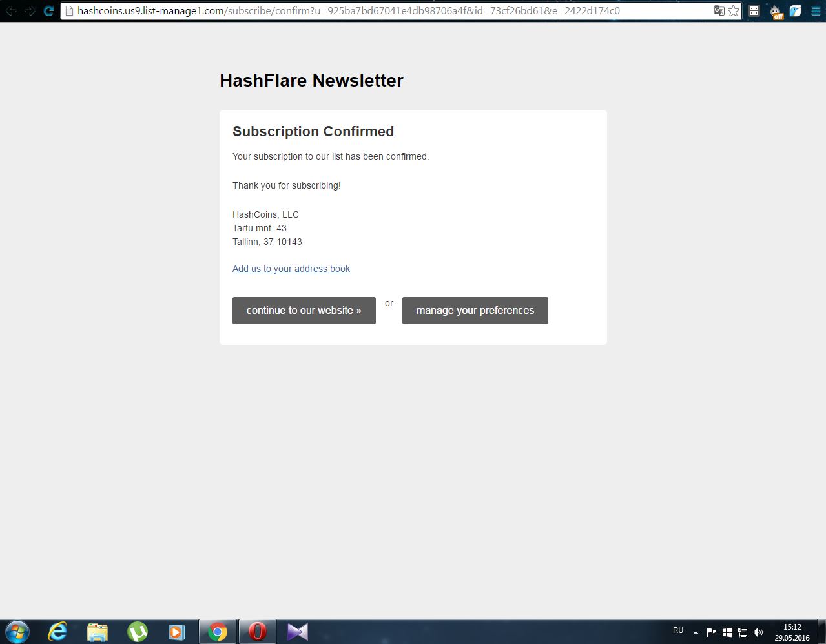This screenshot has height=644, width=826.
Task: Open the four-squares grid extension
Action: tap(754, 10)
